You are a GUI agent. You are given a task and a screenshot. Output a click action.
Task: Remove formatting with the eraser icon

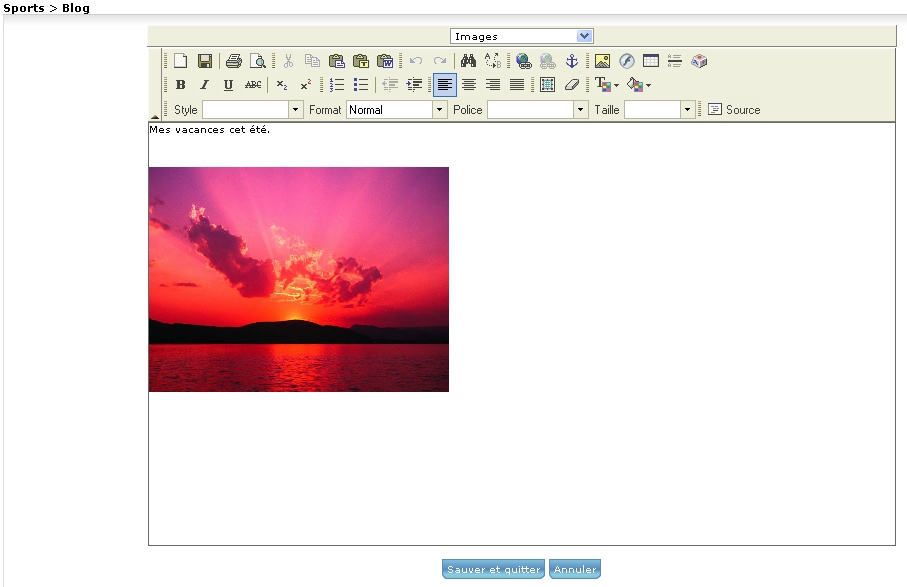(x=572, y=85)
